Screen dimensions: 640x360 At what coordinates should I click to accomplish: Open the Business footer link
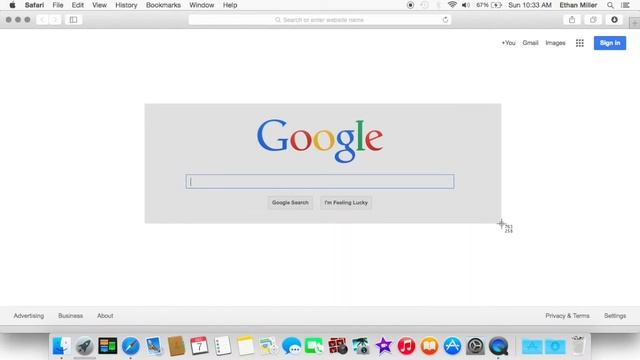pos(70,316)
